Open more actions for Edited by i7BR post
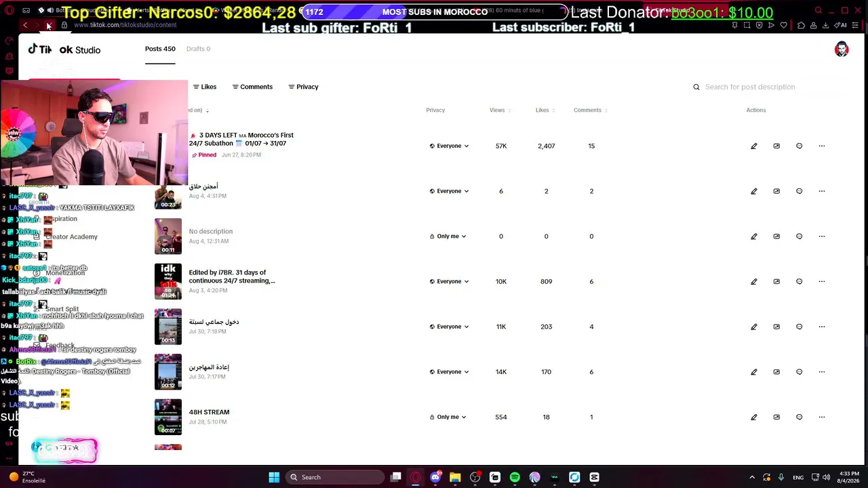The width and height of the screenshot is (868, 488). [822, 281]
